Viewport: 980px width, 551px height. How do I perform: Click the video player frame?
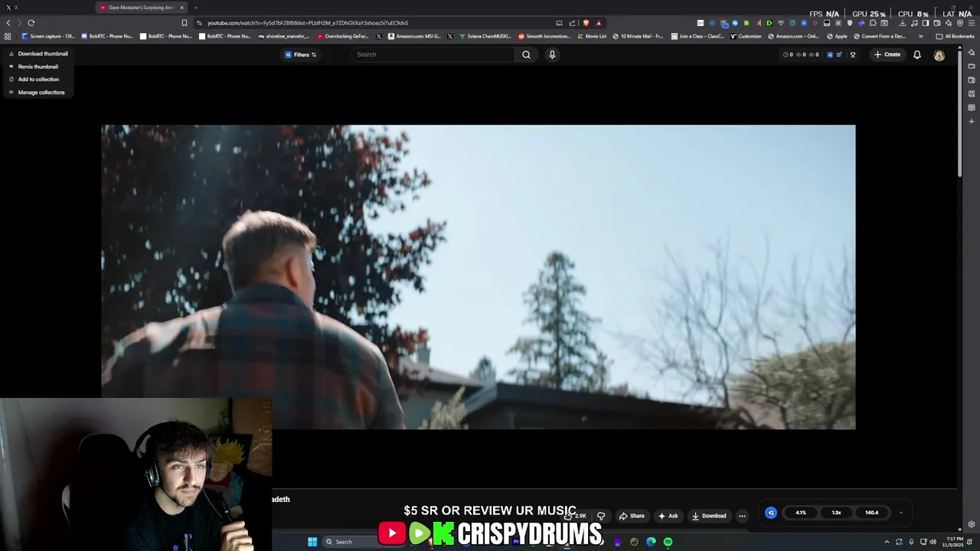click(x=478, y=277)
